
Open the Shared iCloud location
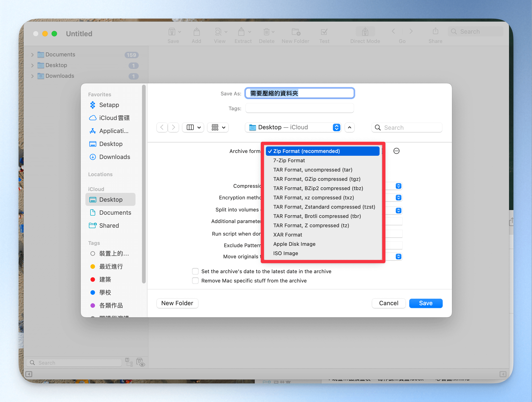coord(109,225)
